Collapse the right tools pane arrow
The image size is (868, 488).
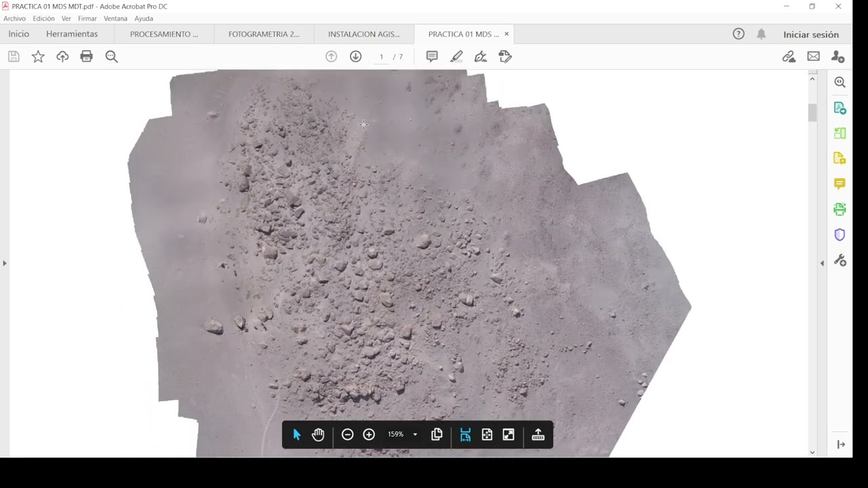click(822, 263)
